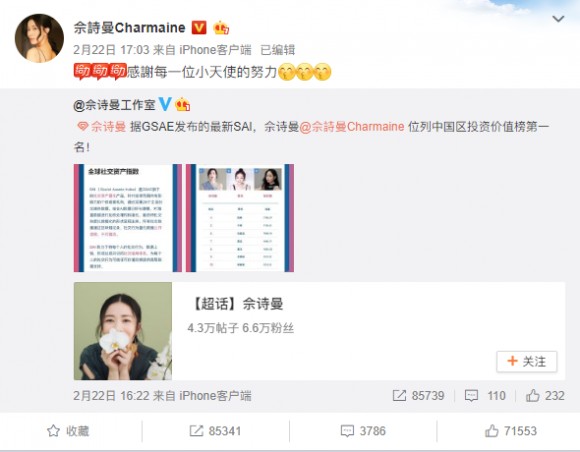This screenshot has height=452, width=580.
Task: Open 佘詩曼Charmaine's profile avatar
Action: point(39,38)
